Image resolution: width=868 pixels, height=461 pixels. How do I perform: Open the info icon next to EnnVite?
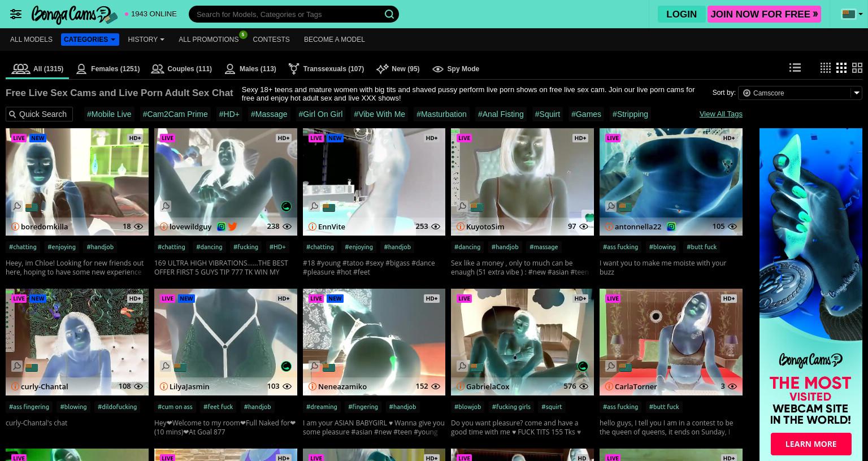click(x=312, y=227)
